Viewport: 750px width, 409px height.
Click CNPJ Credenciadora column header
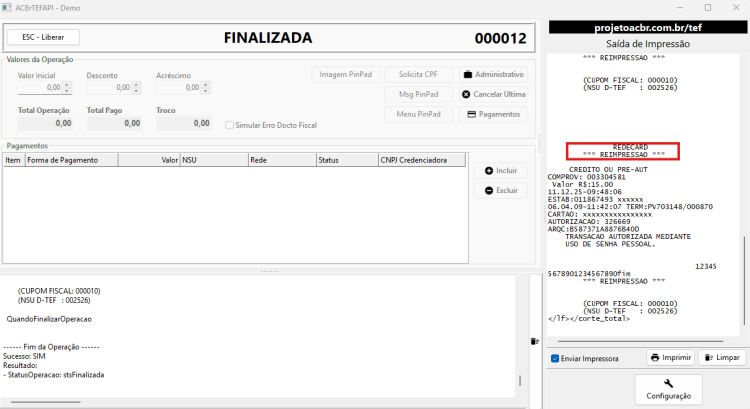click(422, 160)
